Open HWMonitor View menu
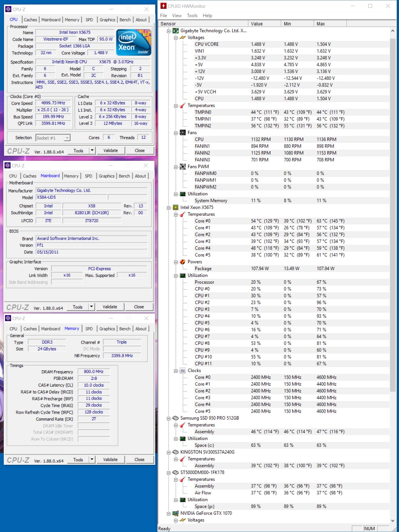Viewport: 399px width, 532px height. (177, 16)
